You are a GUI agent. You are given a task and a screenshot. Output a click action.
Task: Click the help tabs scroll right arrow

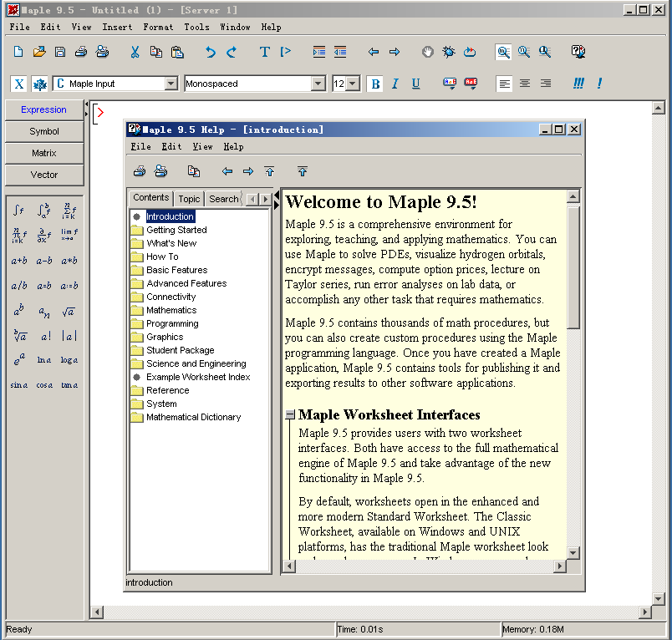pyautogui.click(x=266, y=199)
